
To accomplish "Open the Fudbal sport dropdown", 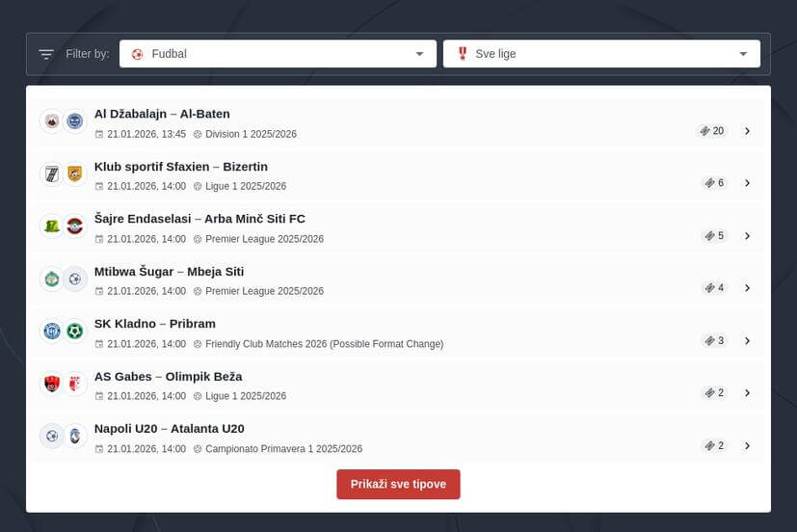I will [278, 54].
